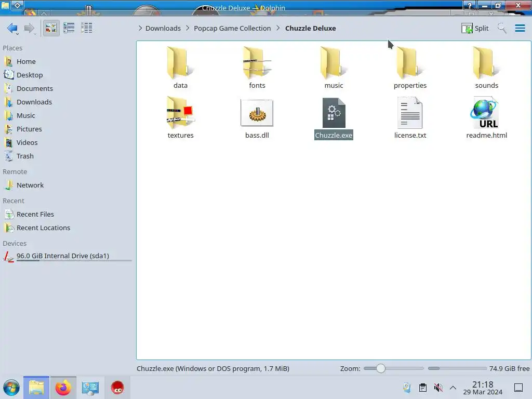Click the pin/keep-above diamond icon in title bar
Viewport: 532px width, 399px height.
pyautogui.click(x=18, y=5)
